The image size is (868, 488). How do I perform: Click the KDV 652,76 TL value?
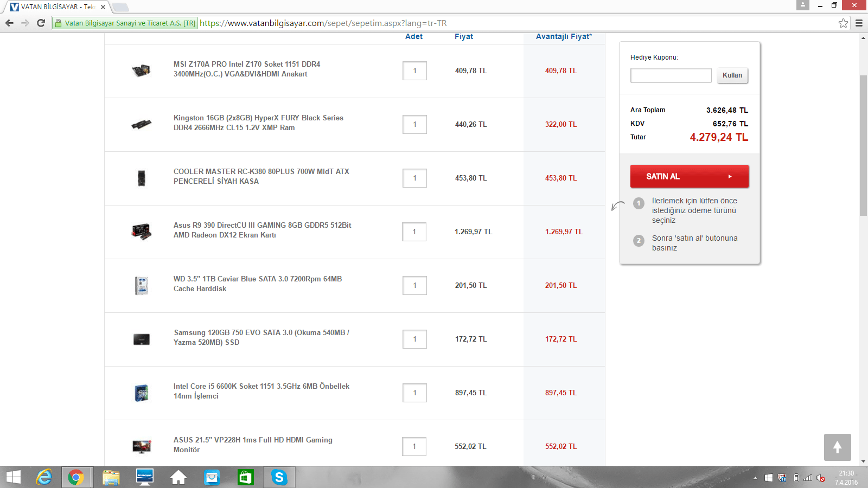(730, 124)
